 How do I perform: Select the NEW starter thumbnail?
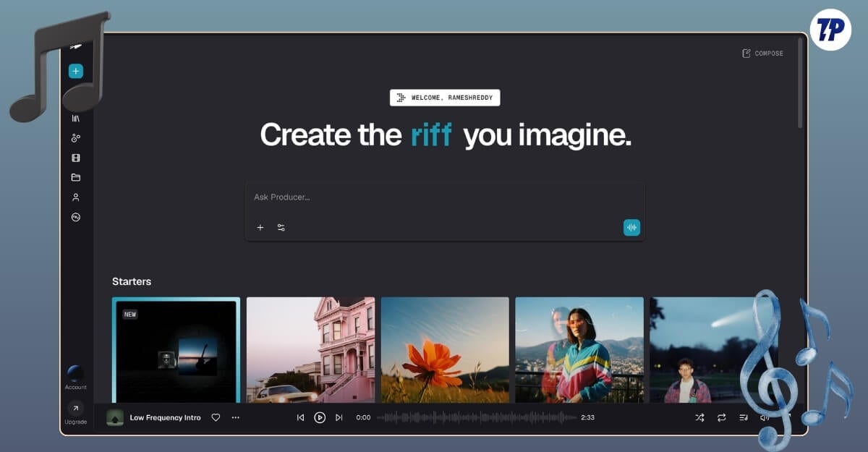point(176,352)
